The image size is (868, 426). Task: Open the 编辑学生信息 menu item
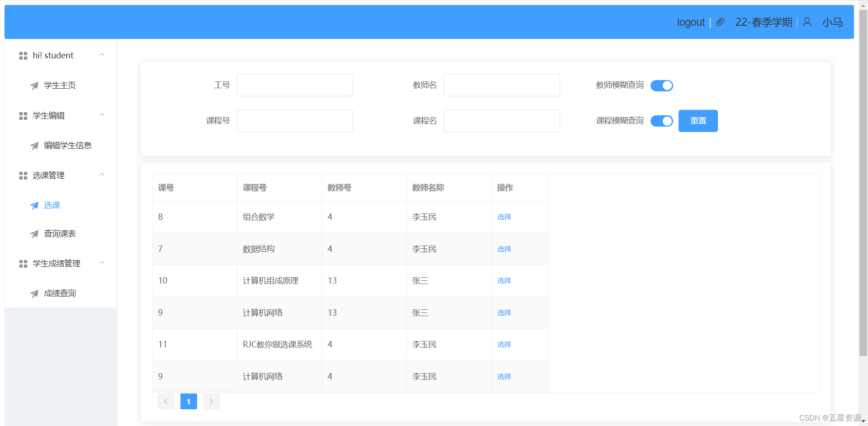click(x=61, y=146)
